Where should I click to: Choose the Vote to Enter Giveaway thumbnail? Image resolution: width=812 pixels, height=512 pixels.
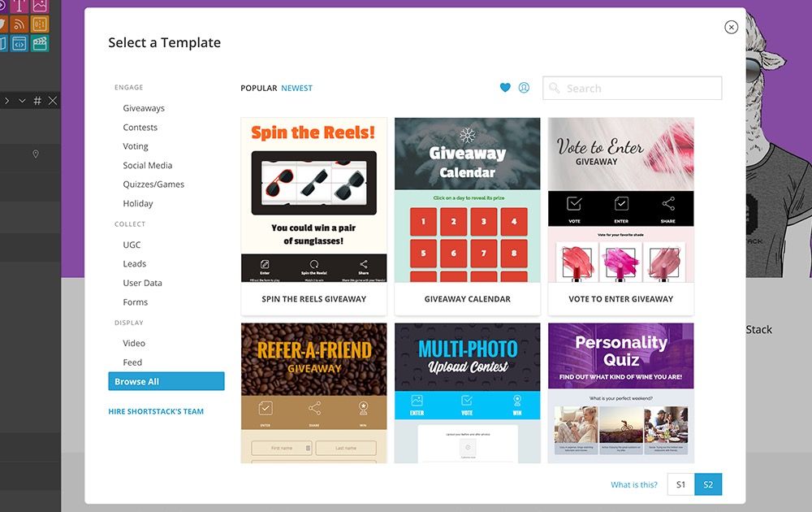(621, 200)
